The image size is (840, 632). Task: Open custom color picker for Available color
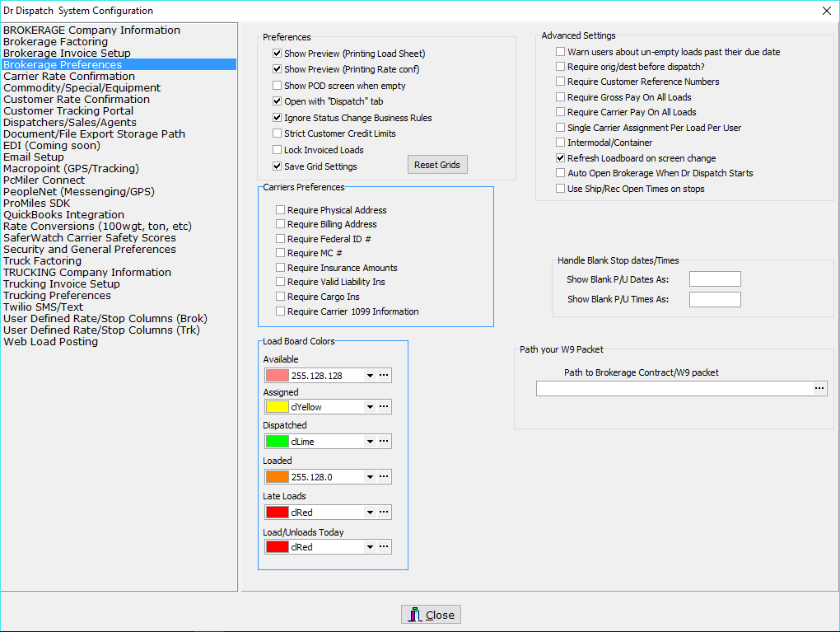(x=384, y=375)
